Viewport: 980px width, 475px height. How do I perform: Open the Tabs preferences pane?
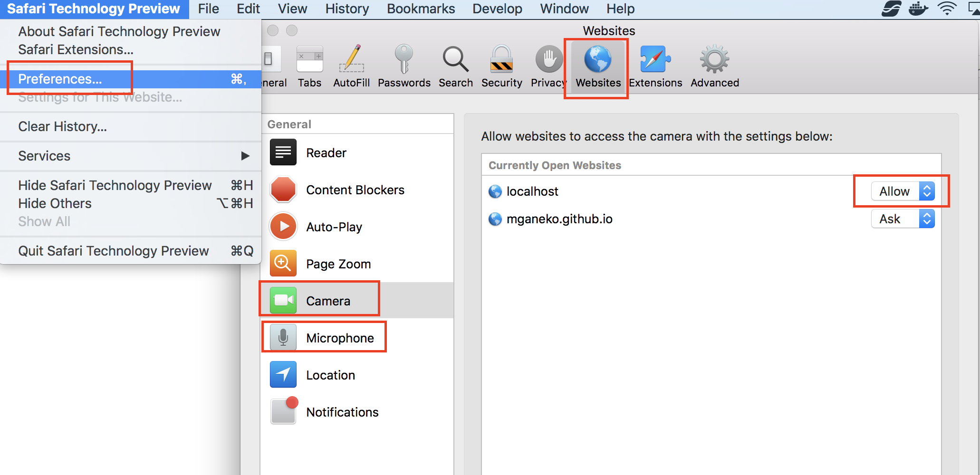click(x=309, y=67)
